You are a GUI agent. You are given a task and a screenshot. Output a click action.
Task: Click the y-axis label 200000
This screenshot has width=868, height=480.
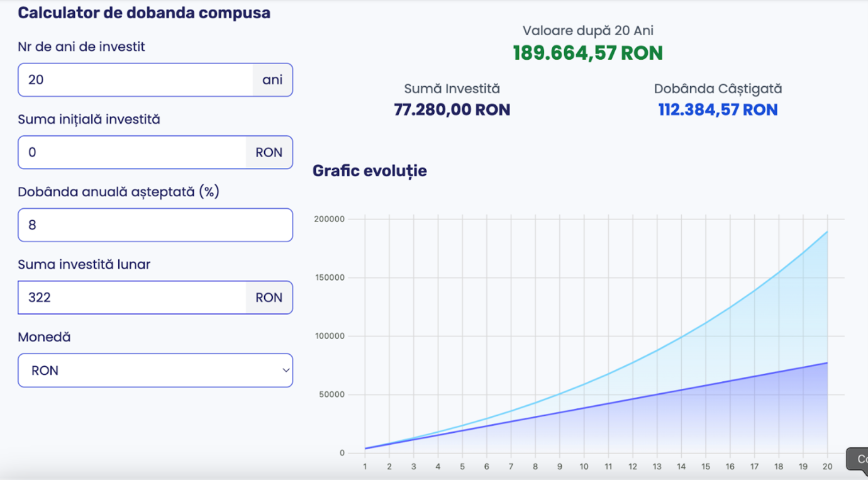[330, 219]
